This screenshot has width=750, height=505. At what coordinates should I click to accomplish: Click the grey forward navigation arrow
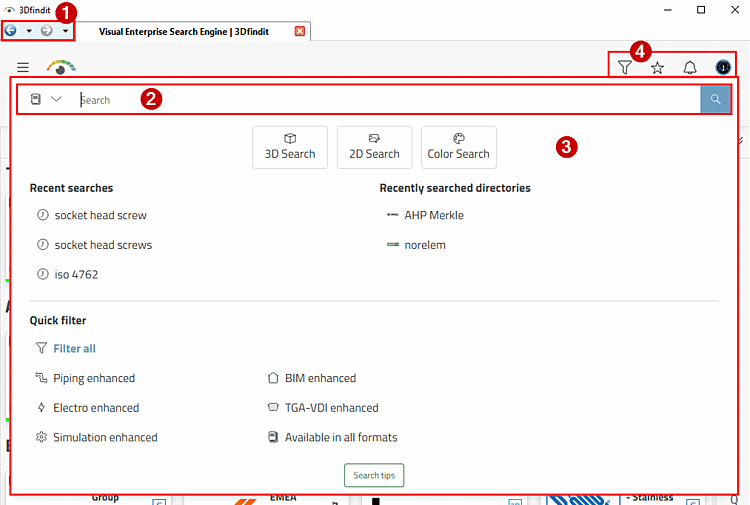coord(46,31)
